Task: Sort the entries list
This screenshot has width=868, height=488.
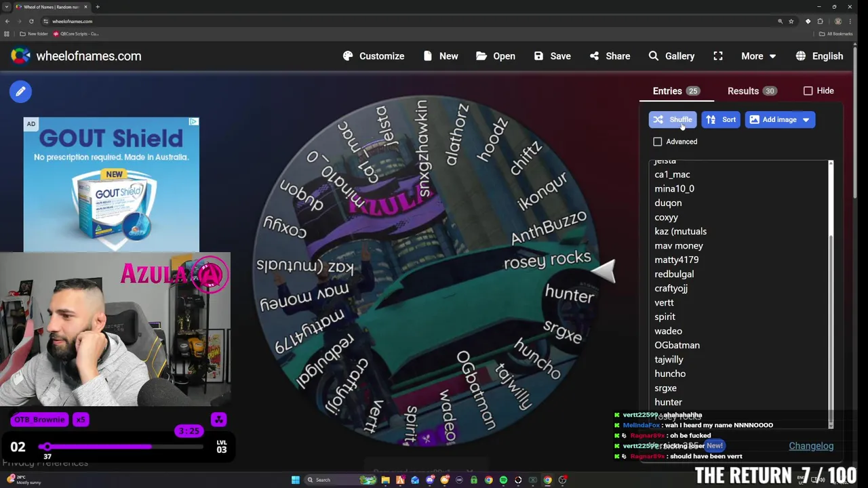Action: point(721,120)
